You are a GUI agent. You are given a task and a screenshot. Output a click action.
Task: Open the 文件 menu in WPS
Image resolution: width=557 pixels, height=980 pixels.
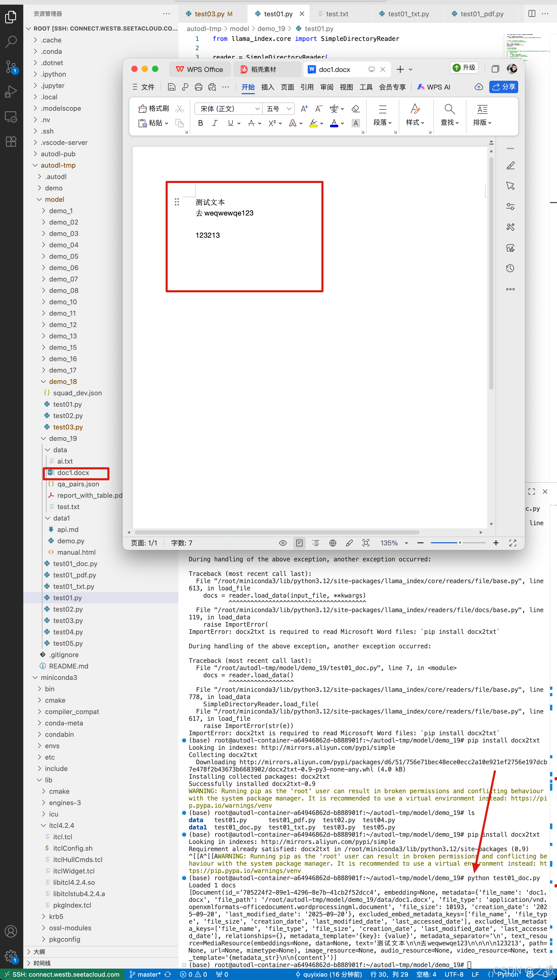tap(144, 87)
